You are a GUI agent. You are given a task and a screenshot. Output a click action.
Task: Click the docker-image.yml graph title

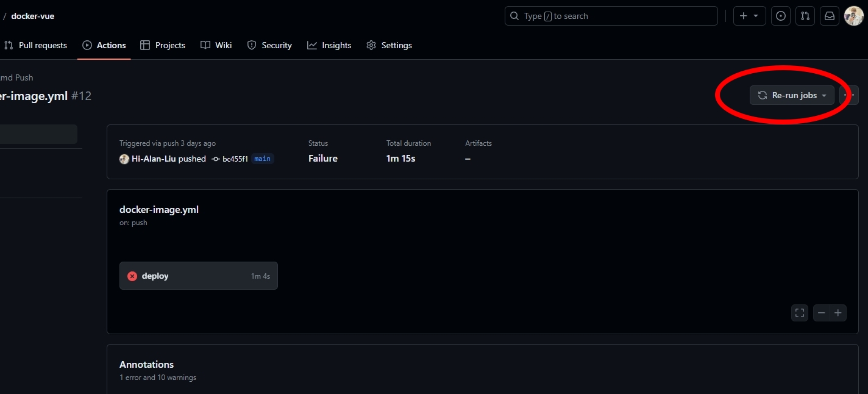159,209
